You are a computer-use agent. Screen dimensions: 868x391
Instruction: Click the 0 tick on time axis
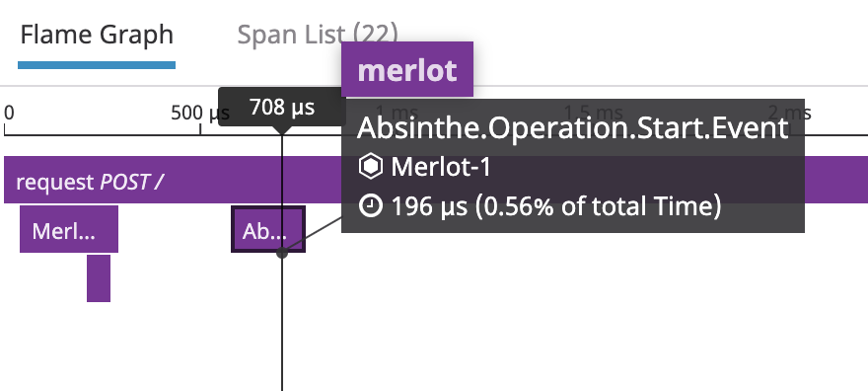tap(9, 113)
